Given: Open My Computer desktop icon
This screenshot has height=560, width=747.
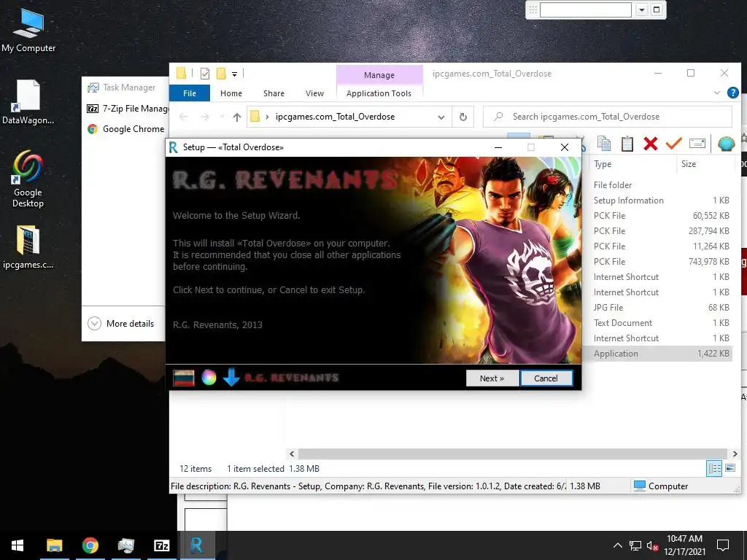Looking at the screenshot, I should [x=28, y=30].
